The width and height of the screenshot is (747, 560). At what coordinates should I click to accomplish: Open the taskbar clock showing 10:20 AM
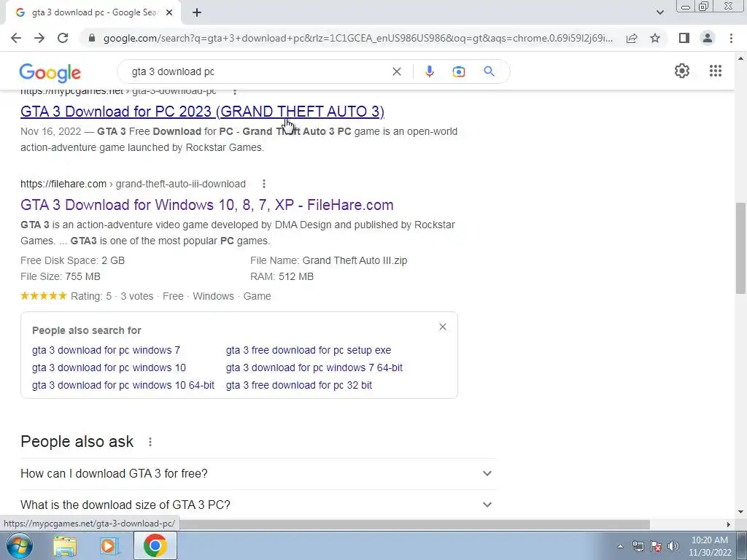(x=709, y=546)
